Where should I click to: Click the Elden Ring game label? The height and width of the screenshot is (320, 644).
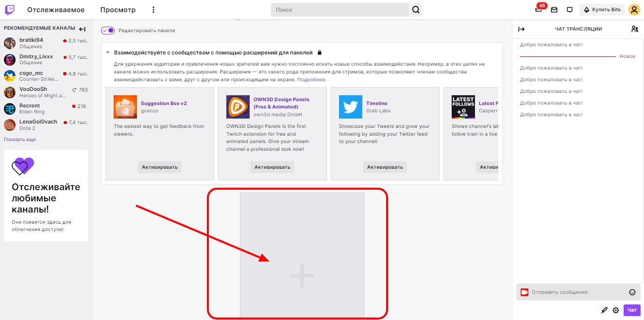coord(32,112)
